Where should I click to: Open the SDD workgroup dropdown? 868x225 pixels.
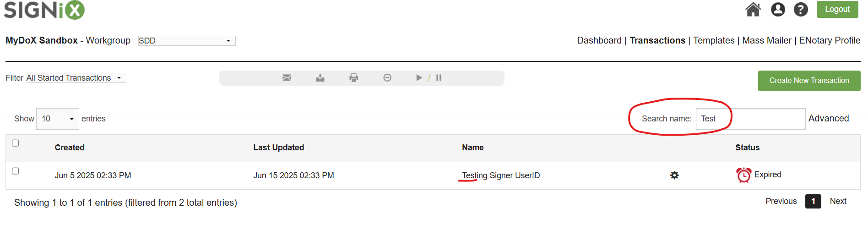[x=187, y=41]
